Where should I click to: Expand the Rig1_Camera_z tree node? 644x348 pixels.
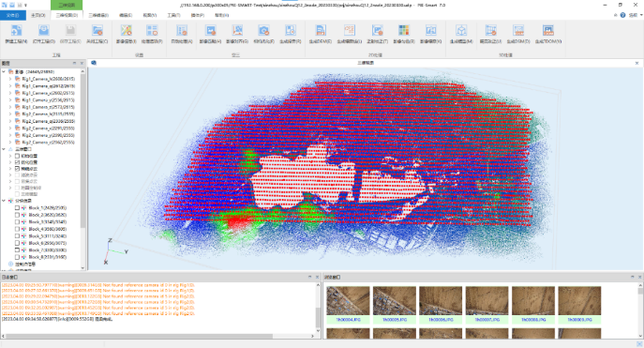click(x=10, y=107)
